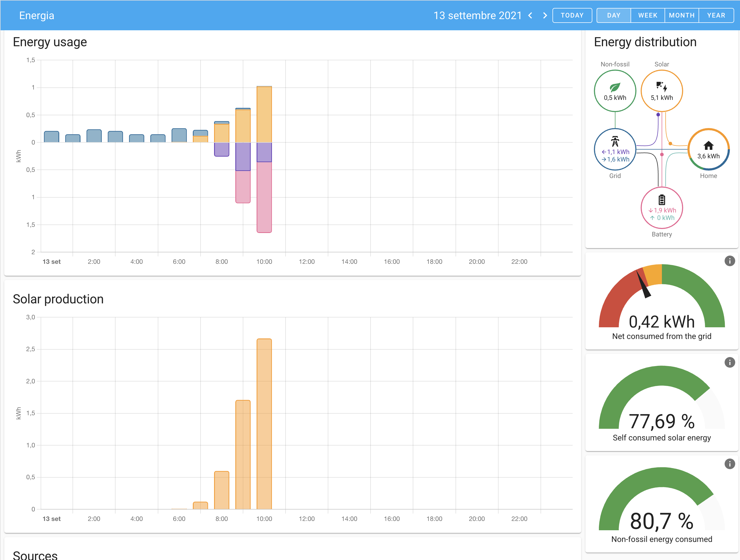Image resolution: width=740 pixels, height=560 pixels.
Task: Click the Energia page title
Action: (36, 15)
